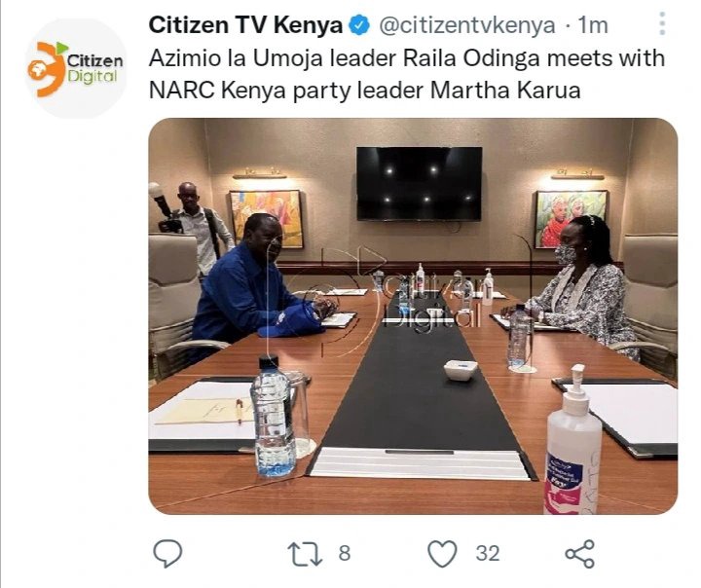Retweet this post using the arrows icon
701x588 pixels.
305,554
